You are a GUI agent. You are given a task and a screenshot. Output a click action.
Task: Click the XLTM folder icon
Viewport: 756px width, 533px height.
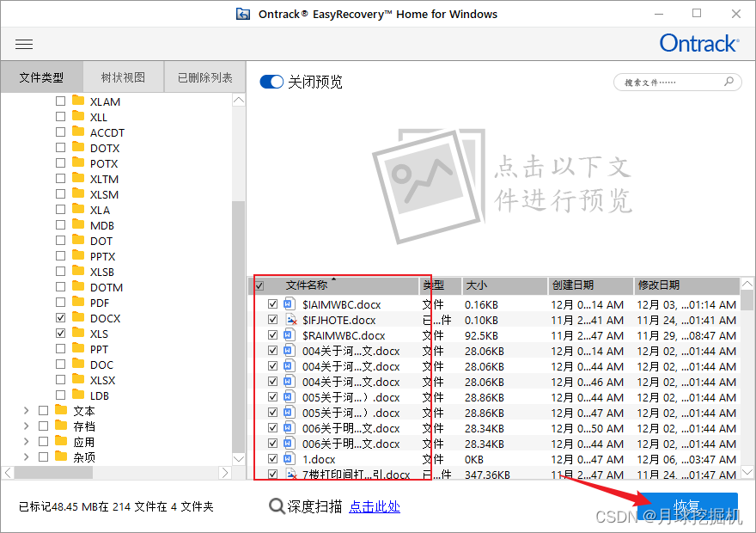78,178
